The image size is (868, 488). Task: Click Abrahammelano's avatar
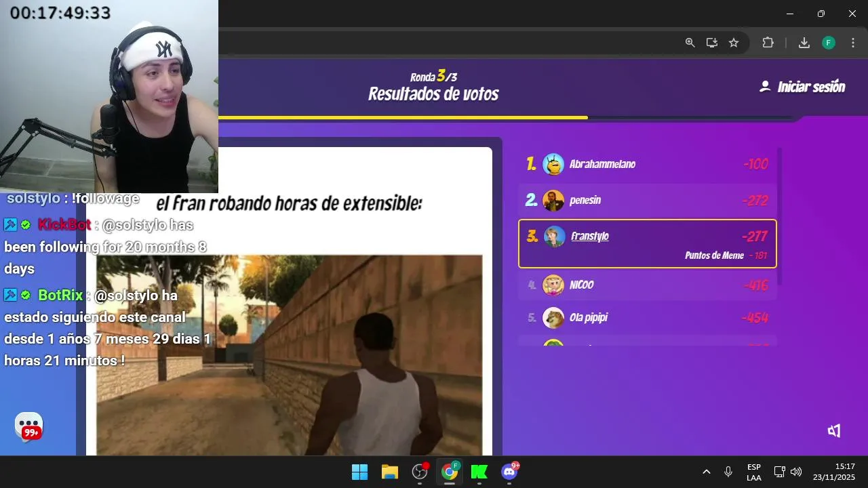[553, 164]
